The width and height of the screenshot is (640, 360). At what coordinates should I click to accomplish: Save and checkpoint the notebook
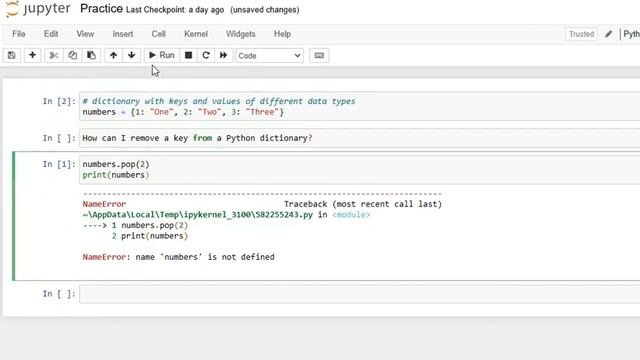click(x=12, y=55)
